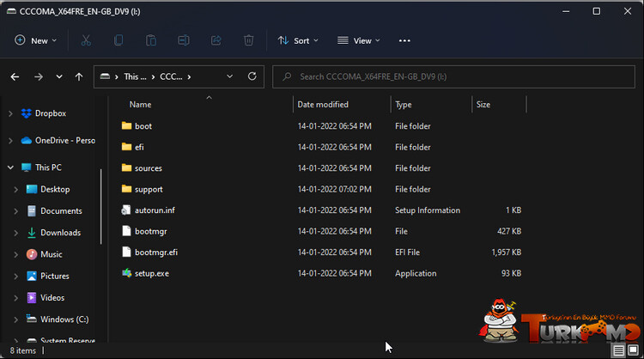
Task: Select Music in the navigation pane
Action: tap(52, 254)
